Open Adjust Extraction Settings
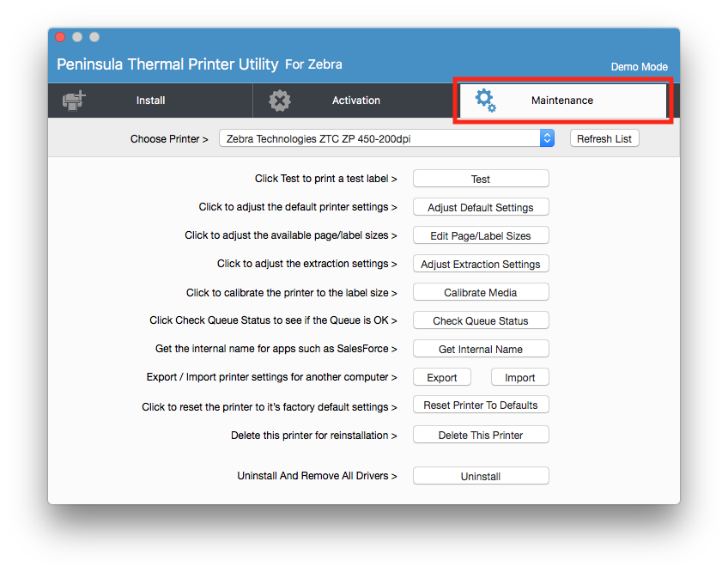Viewport: 728px width, 573px height. 481,264
